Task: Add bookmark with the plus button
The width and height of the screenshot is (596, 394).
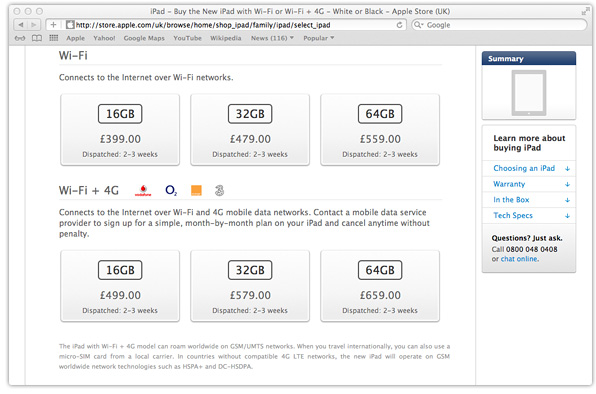Action: [53, 25]
